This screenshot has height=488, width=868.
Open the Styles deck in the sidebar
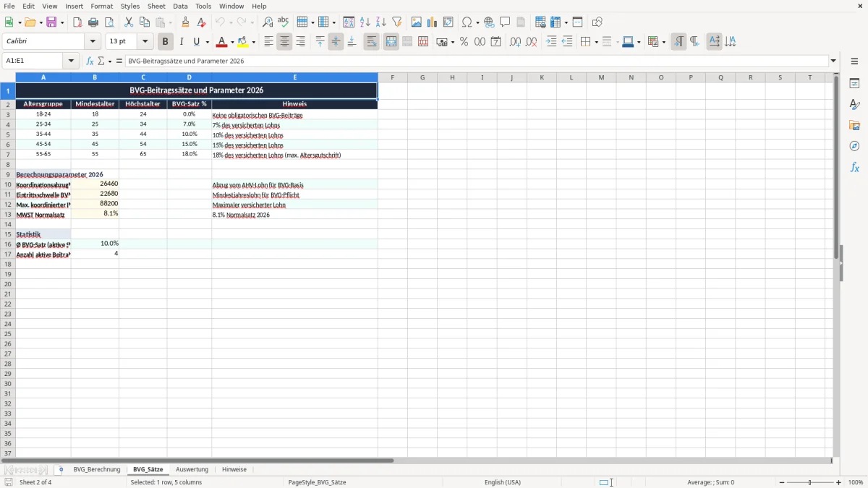click(x=854, y=104)
